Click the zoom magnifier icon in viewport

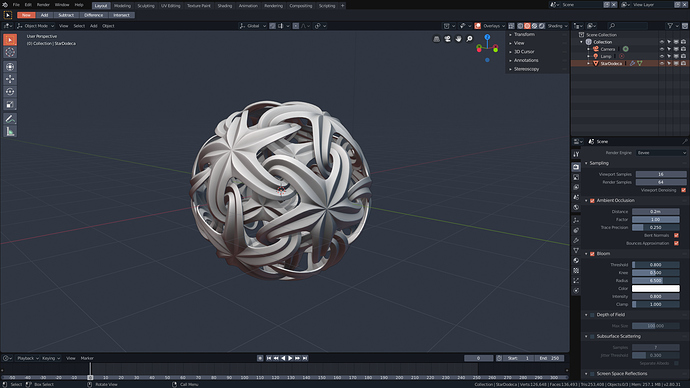click(x=470, y=39)
